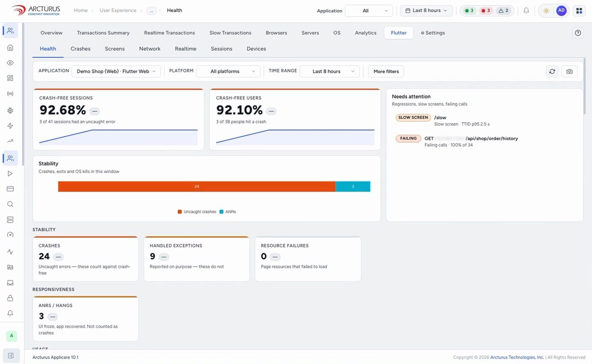Open the help question mark icon
The height and width of the screenshot is (364, 592).
click(x=578, y=33)
